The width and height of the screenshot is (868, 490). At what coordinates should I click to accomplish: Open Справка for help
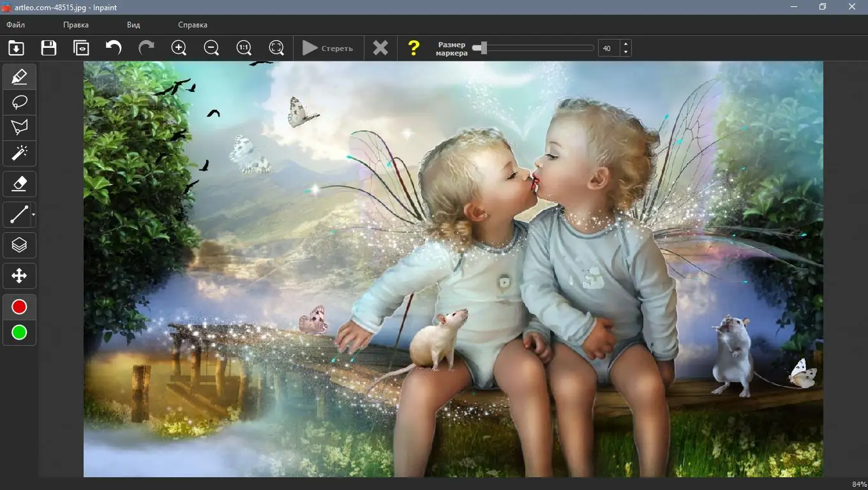coord(193,25)
